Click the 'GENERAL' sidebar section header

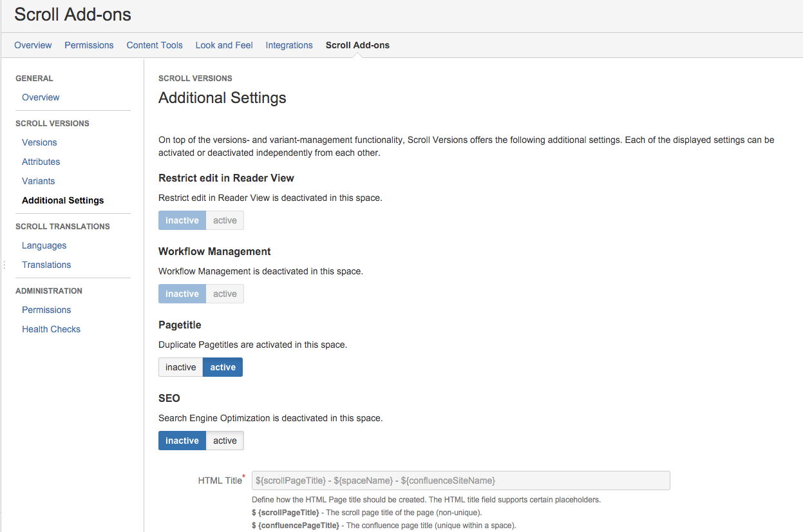(x=34, y=79)
